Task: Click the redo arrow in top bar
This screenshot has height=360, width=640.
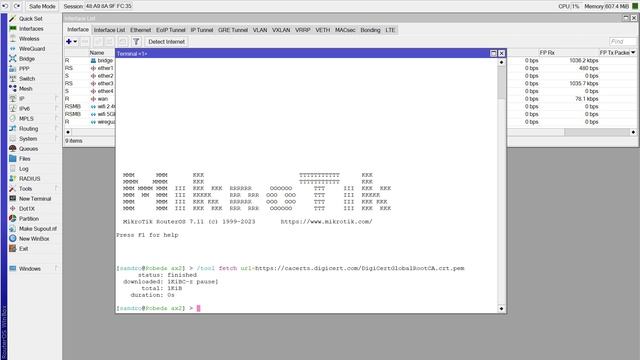Action: [17, 6]
